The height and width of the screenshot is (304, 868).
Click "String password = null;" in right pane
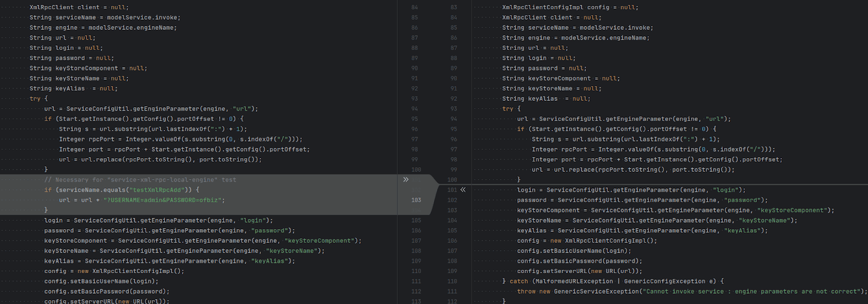[544, 68]
